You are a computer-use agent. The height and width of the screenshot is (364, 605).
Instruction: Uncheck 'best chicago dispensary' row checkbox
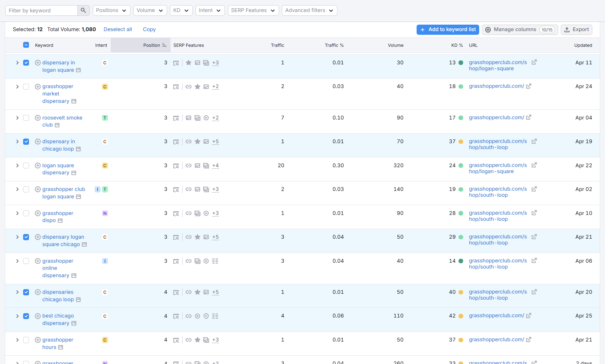[26, 316]
